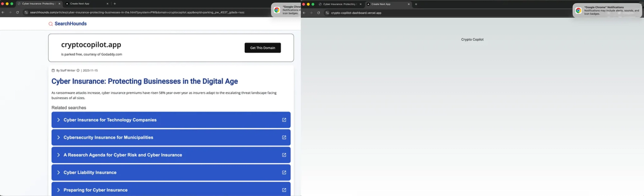Expand chevron for A Research Agenda for Cyber Risk

tap(58, 155)
